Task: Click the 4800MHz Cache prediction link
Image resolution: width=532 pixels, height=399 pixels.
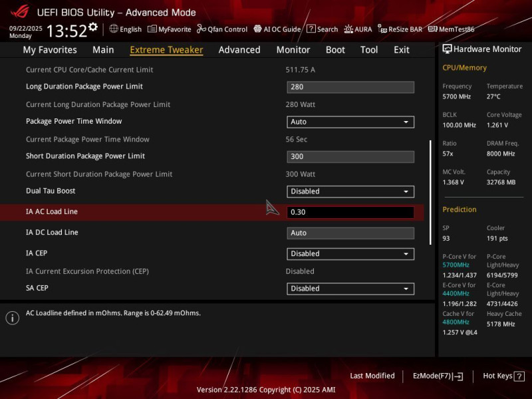Action: (456, 322)
